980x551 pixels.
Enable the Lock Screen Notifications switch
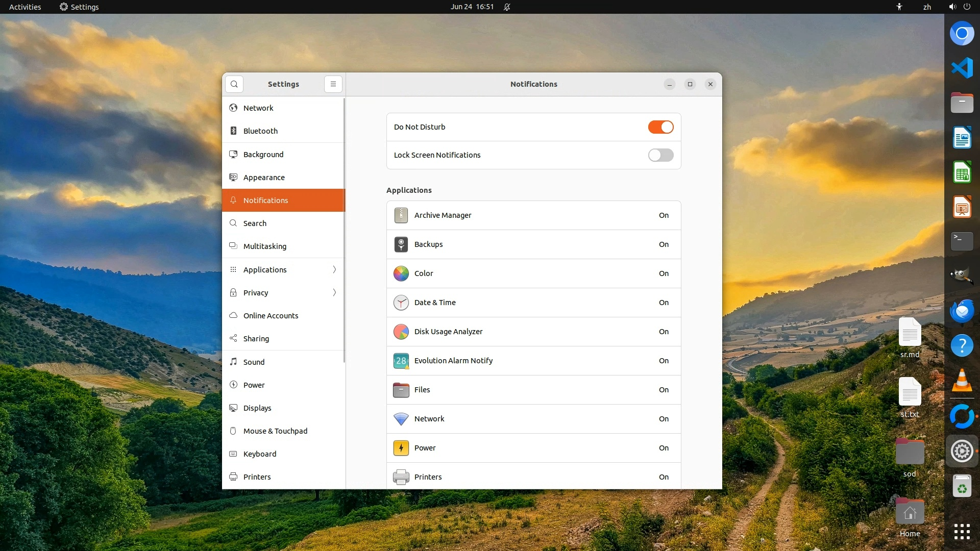660,155
